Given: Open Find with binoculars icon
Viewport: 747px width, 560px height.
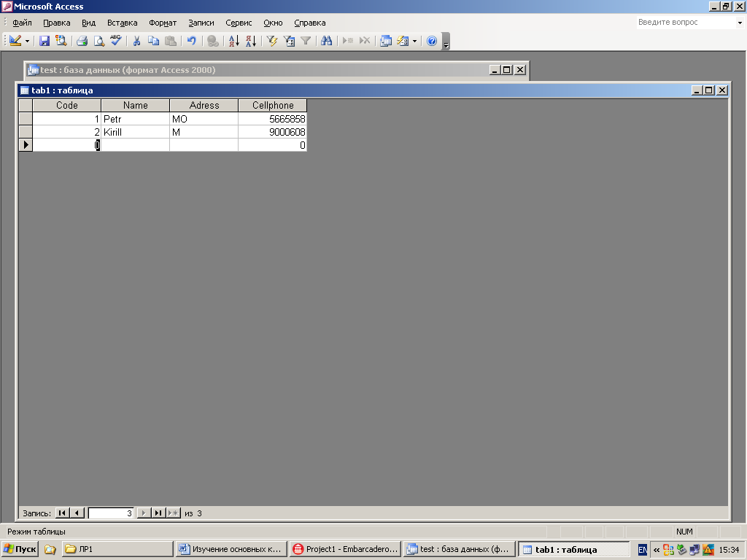Looking at the screenshot, I should point(326,41).
